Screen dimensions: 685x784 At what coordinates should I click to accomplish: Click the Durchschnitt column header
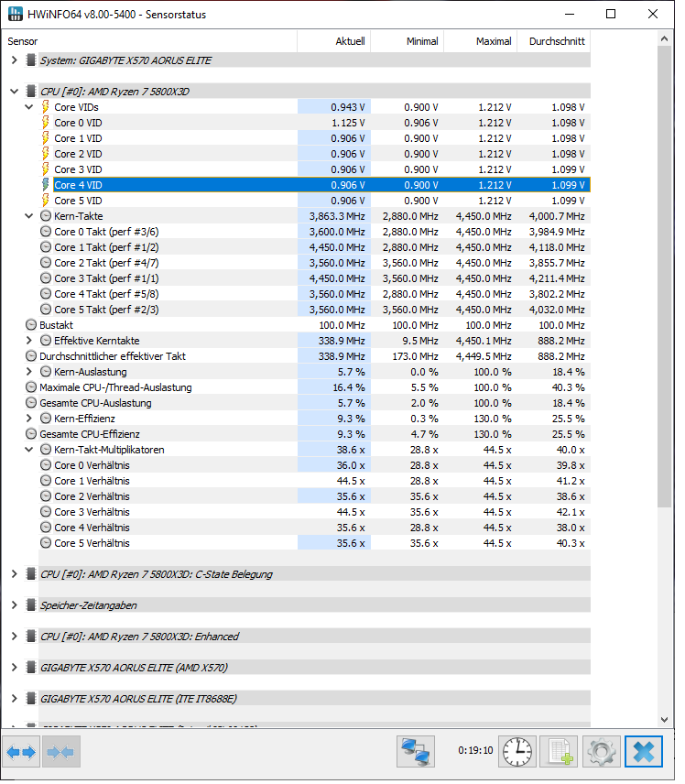[554, 41]
